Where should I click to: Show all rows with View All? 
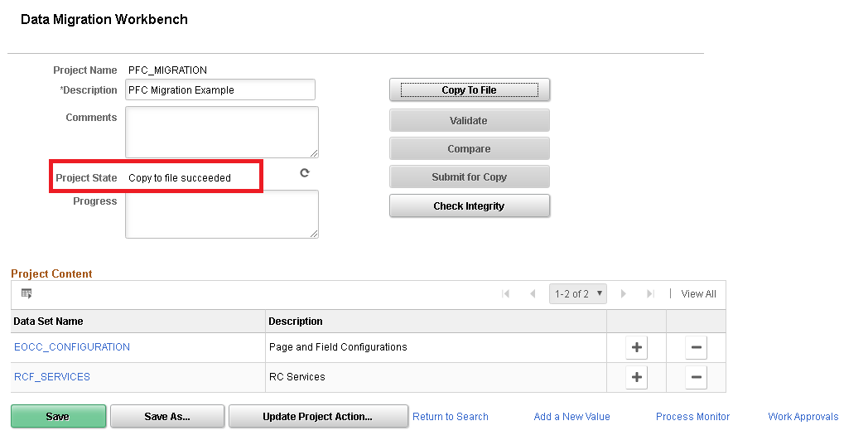click(698, 293)
